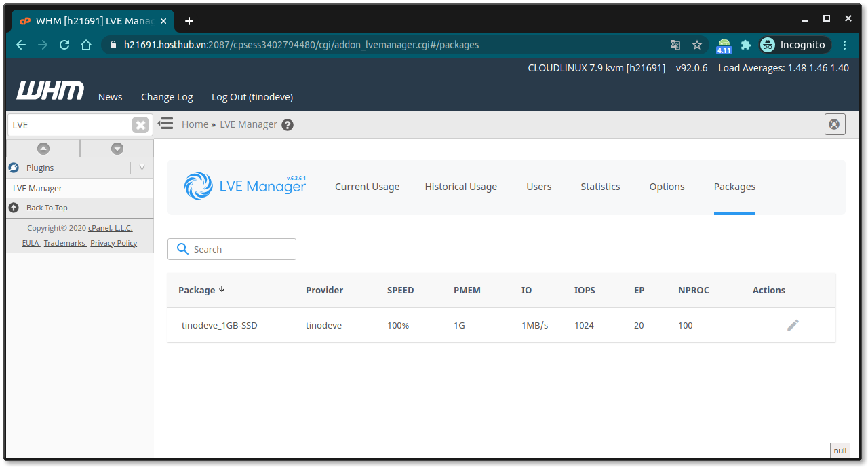Open the cPanel, L.L.C. link
Image resolution: width=868 pixels, height=467 pixels.
pyautogui.click(x=111, y=228)
